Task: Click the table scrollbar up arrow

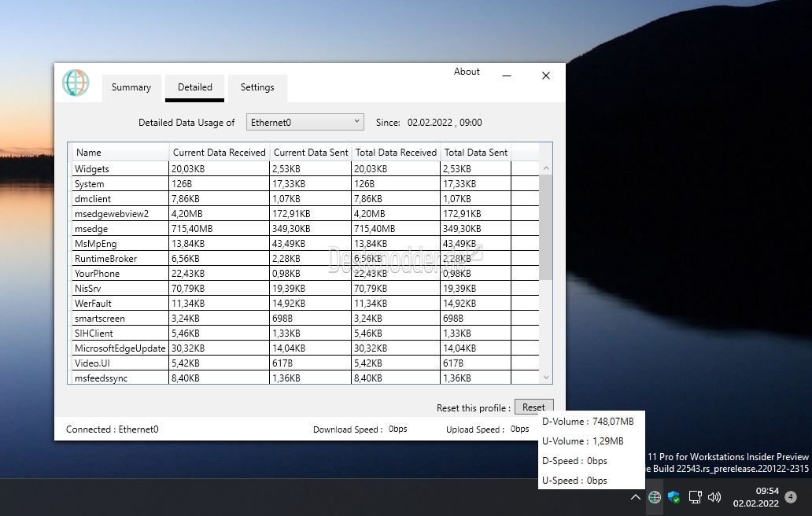Action: point(546,168)
